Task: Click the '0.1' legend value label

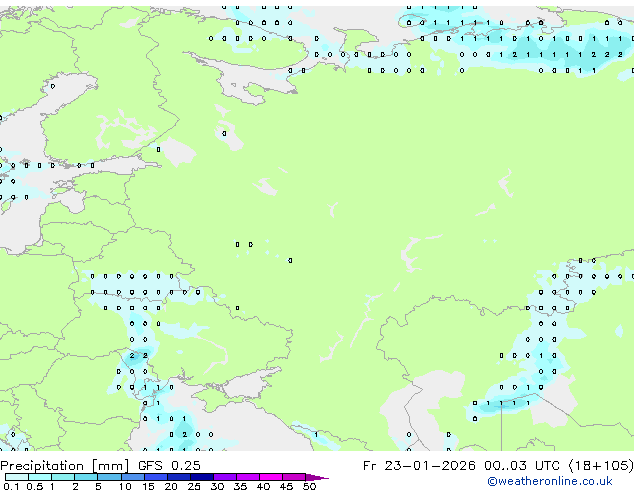Action: point(11,486)
